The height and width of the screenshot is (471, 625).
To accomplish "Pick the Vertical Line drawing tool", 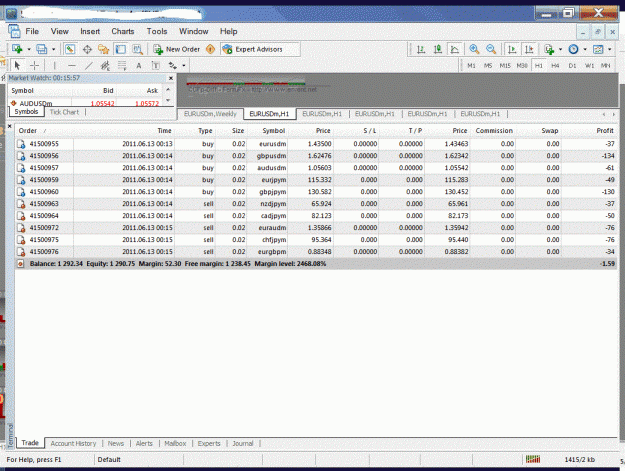I will coord(55,65).
